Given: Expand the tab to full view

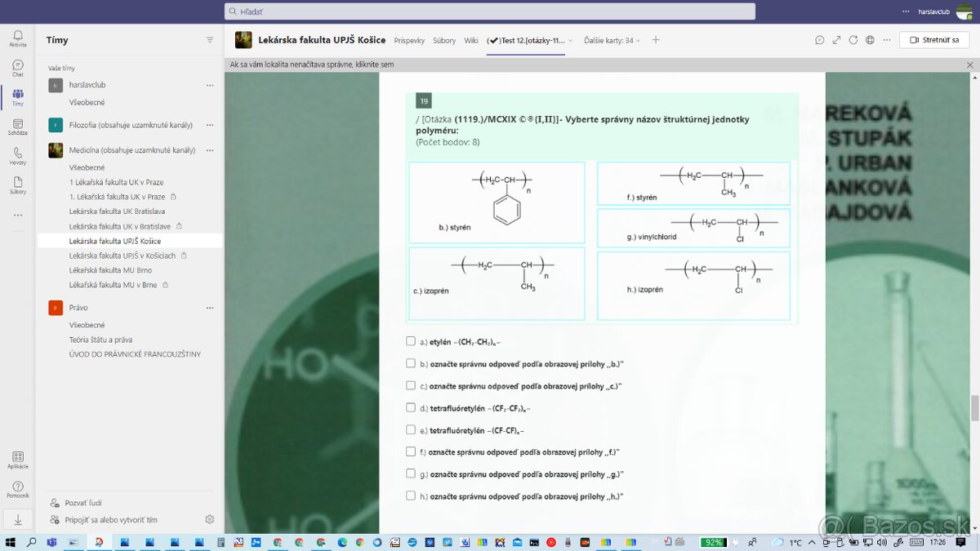Looking at the screenshot, I should point(836,40).
